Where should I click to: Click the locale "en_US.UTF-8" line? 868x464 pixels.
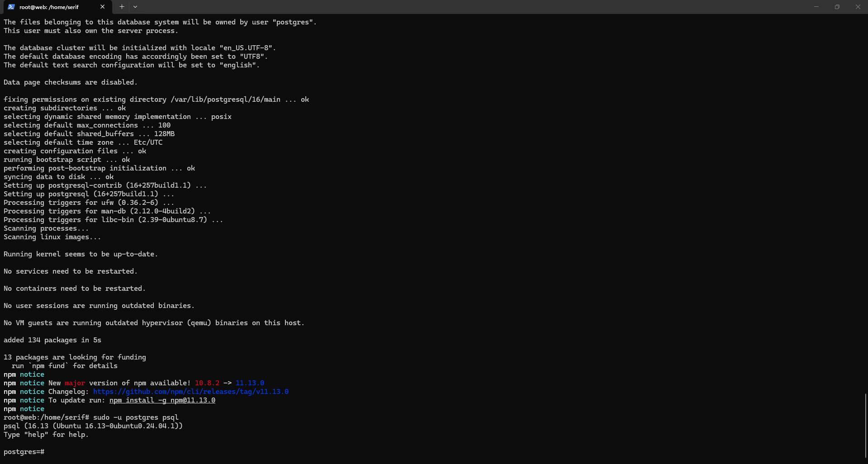click(x=140, y=48)
